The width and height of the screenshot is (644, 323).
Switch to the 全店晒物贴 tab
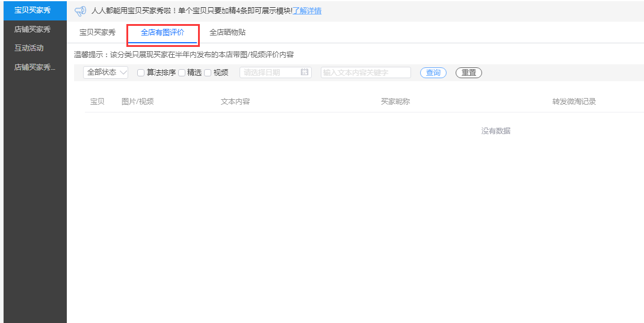point(227,32)
